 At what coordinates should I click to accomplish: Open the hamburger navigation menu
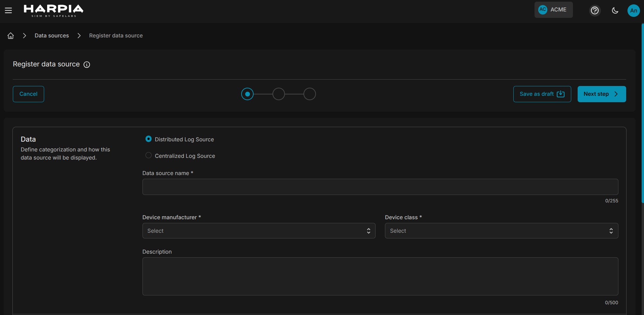(x=8, y=10)
